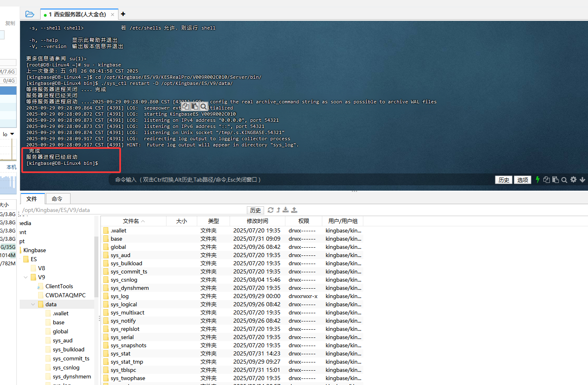Focus the 命令输入 command input field
The image size is (588, 385).
[x=301, y=180]
